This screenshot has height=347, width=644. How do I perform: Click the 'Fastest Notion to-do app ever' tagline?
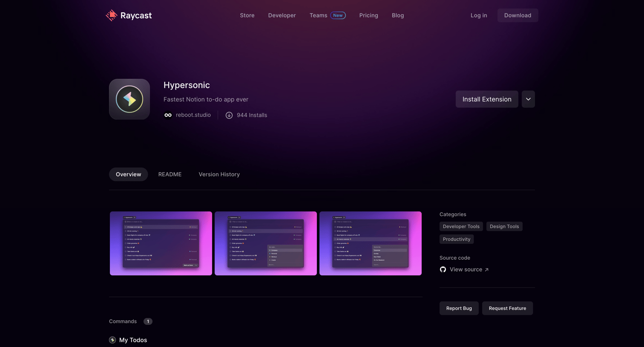pos(206,99)
